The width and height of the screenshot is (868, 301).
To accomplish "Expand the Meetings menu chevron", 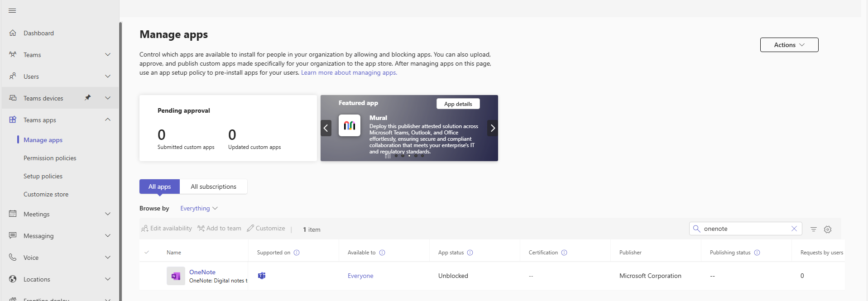I will pos(108,214).
